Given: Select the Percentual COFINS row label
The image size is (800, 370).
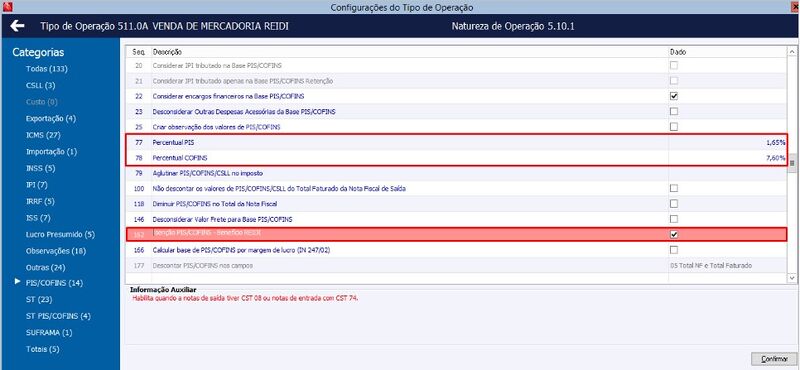Looking at the screenshot, I should (180, 158).
